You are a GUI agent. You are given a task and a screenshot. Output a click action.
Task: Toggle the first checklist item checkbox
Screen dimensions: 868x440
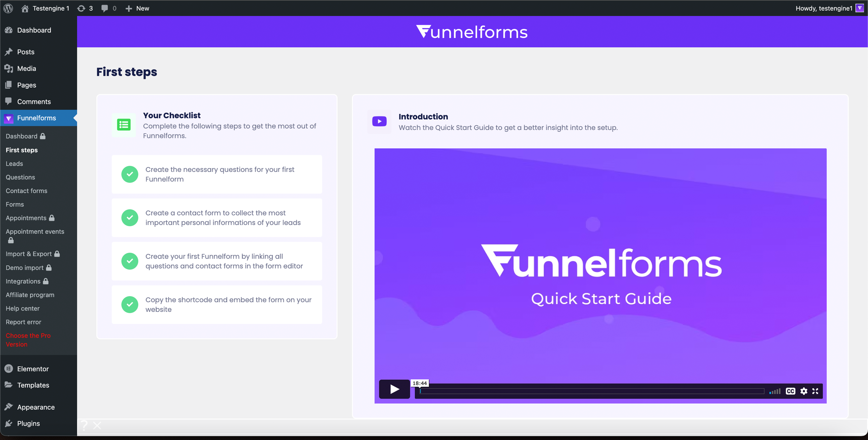[130, 174]
